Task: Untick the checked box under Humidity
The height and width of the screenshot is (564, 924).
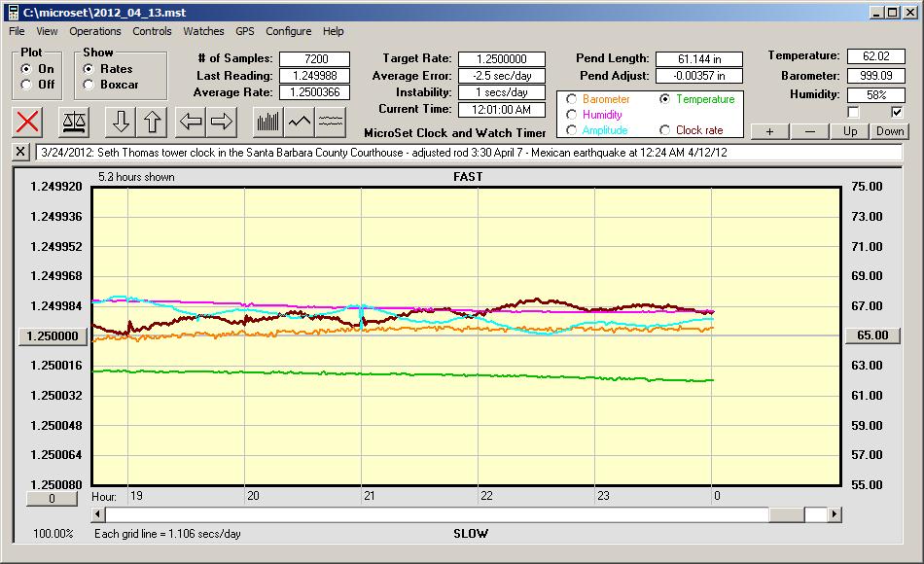Action: click(x=897, y=112)
